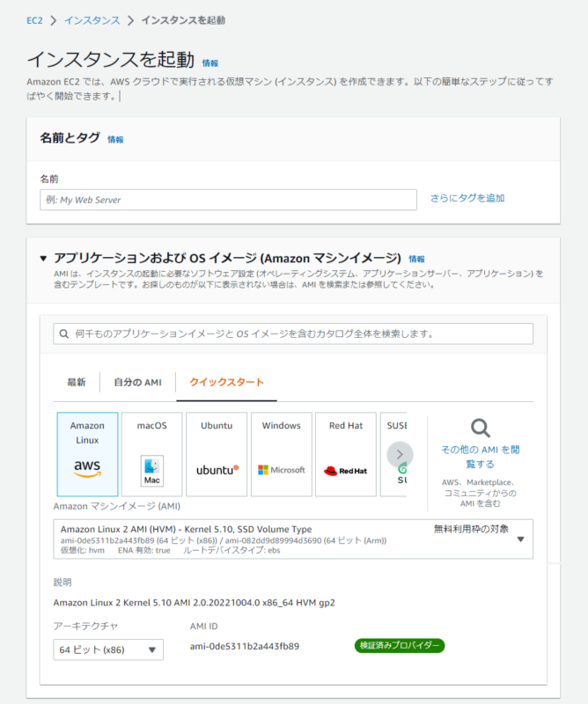Viewport: 588px width, 704px height.
Task: Click the Microsoft logo
Action: (281, 470)
